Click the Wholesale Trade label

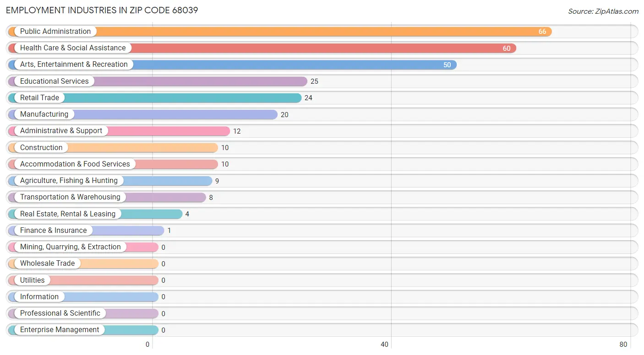[47, 264]
